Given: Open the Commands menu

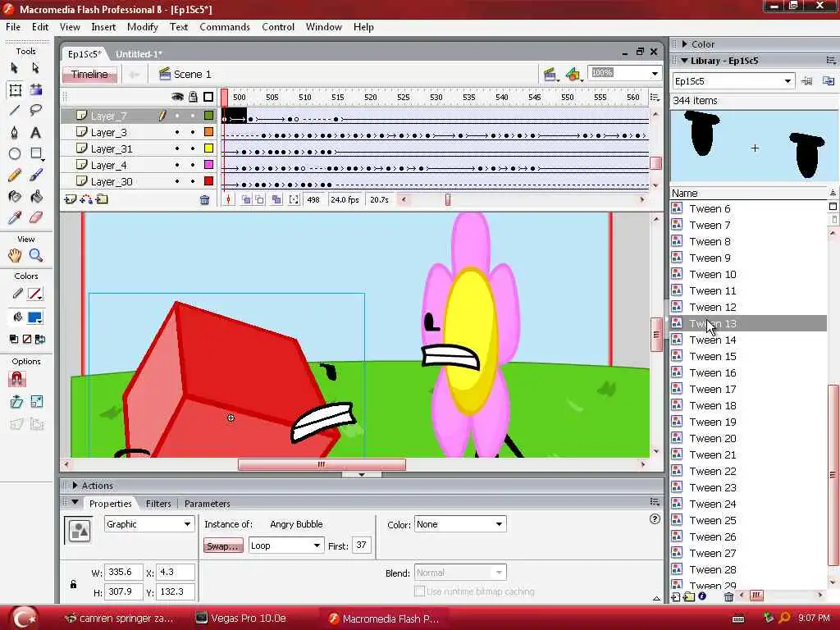Looking at the screenshot, I should (225, 27).
